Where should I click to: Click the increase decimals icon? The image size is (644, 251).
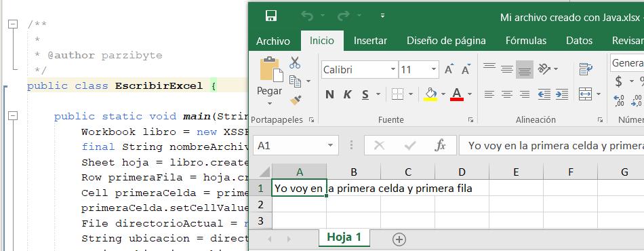pos(620,100)
